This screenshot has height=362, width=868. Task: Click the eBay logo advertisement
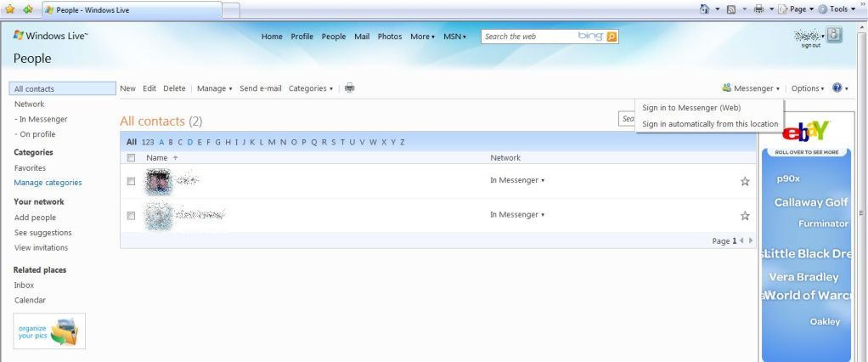(806, 131)
